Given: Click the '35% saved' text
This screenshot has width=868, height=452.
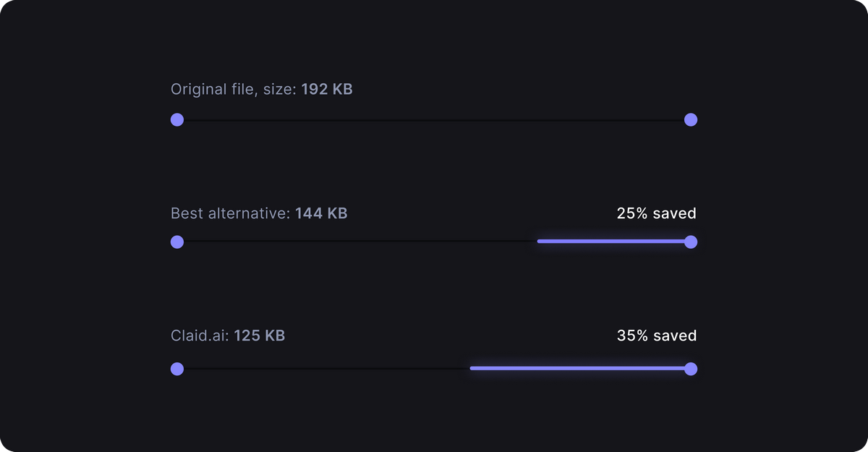Looking at the screenshot, I should [657, 336].
